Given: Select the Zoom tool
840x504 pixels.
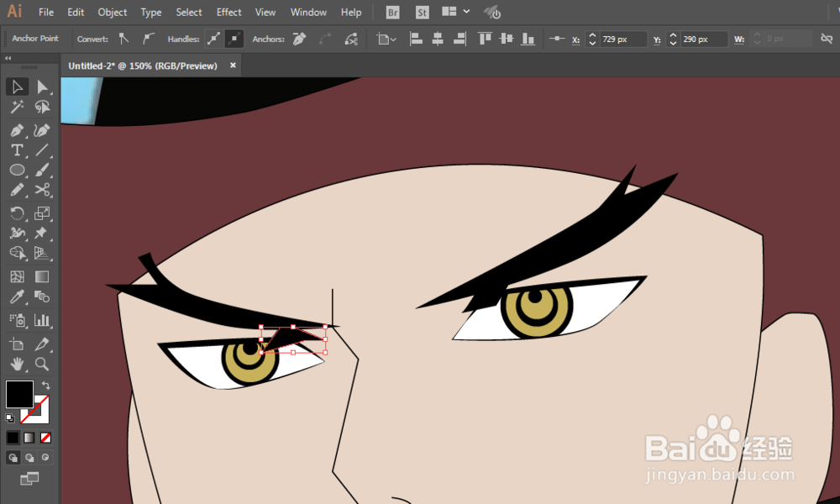Looking at the screenshot, I should click(42, 365).
